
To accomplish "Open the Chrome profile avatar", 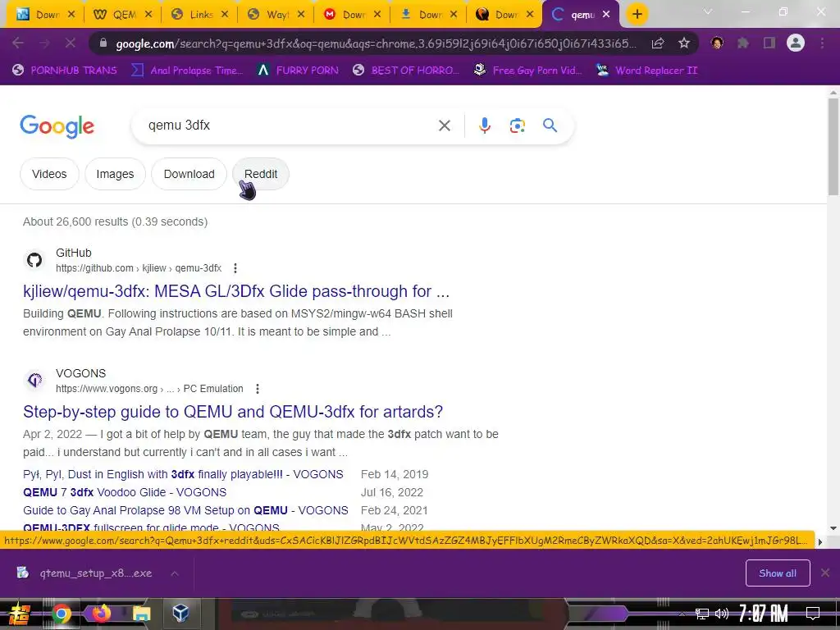I will [796, 43].
